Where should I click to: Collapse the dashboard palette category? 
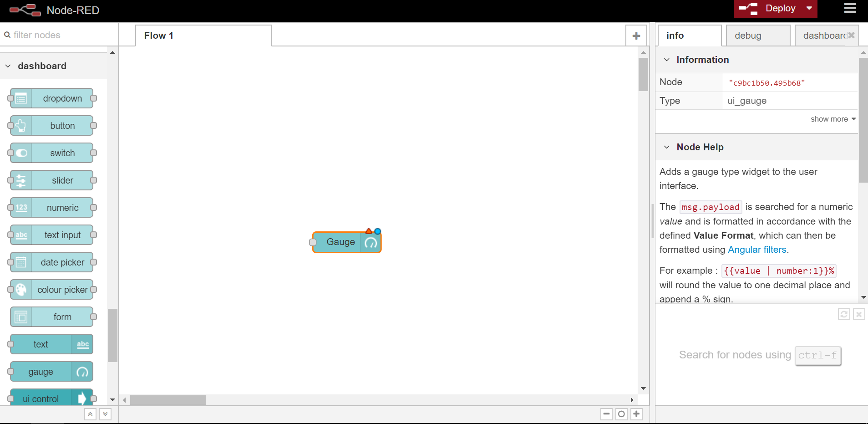click(x=53, y=66)
